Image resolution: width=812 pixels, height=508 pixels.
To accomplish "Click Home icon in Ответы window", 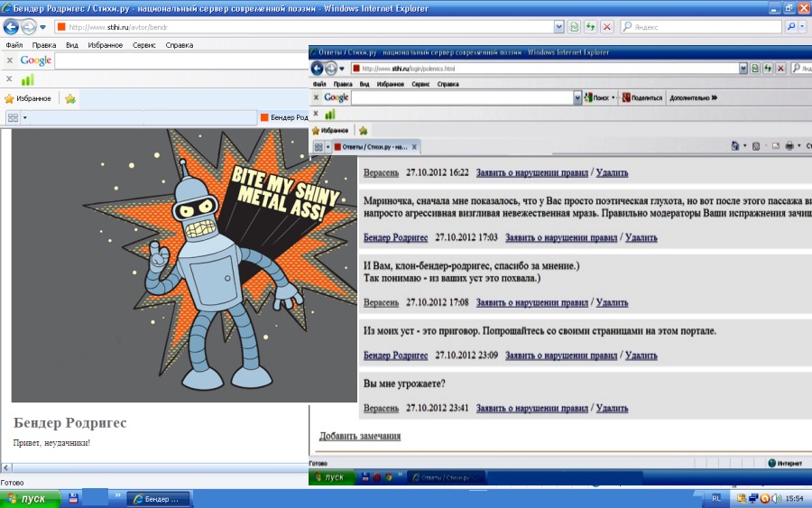I will coord(734,146).
